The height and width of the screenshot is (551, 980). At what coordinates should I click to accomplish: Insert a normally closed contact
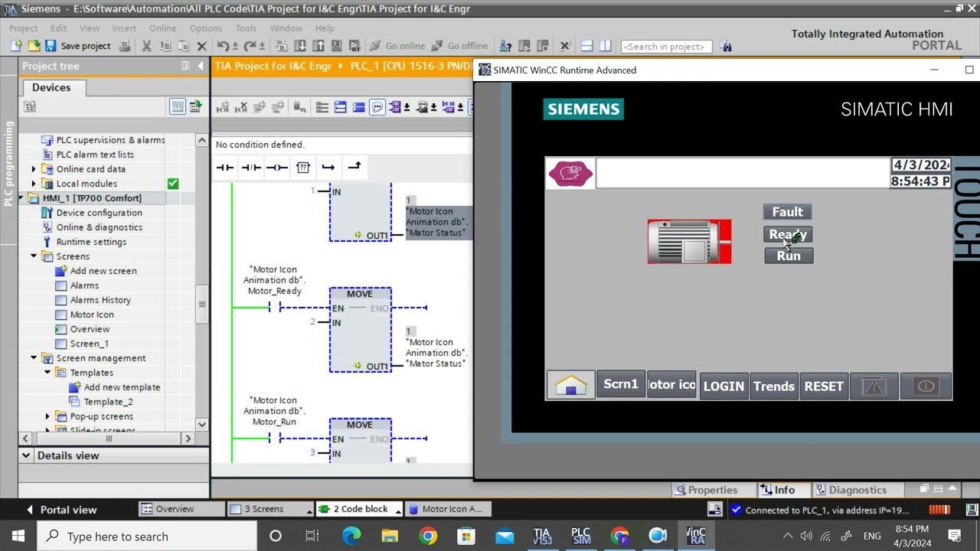pos(251,168)
